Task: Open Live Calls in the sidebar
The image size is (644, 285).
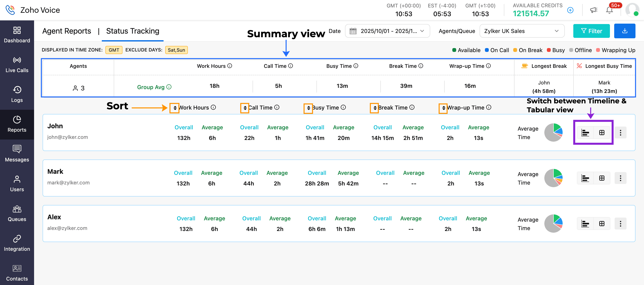Action: [x=17, y=65]
